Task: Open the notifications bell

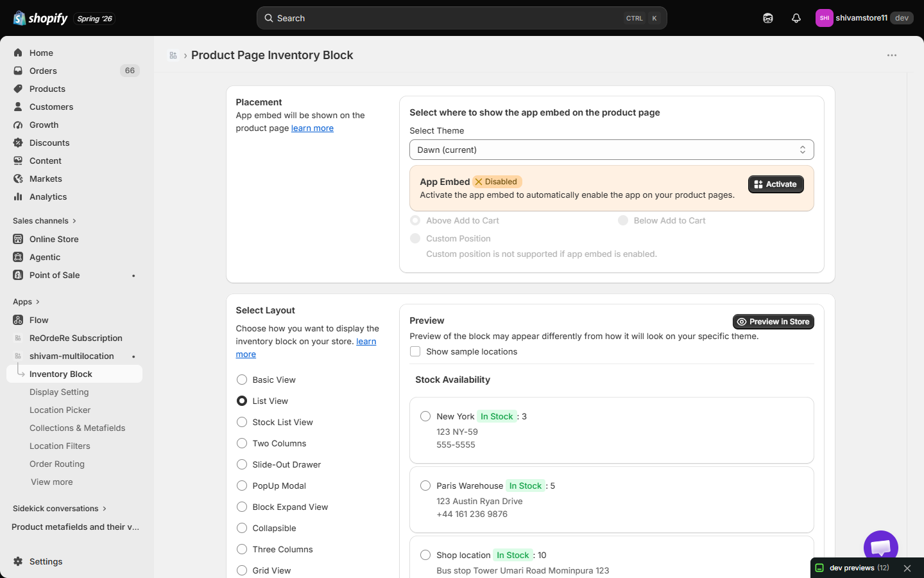Action: point(796,18)
